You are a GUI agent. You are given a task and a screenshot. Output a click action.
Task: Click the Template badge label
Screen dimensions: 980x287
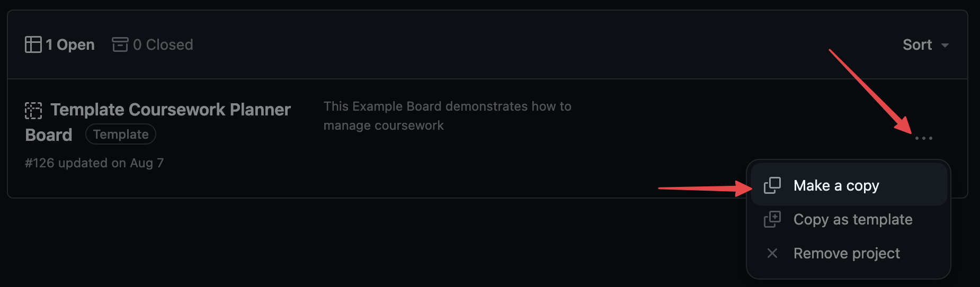coord(121,134)
